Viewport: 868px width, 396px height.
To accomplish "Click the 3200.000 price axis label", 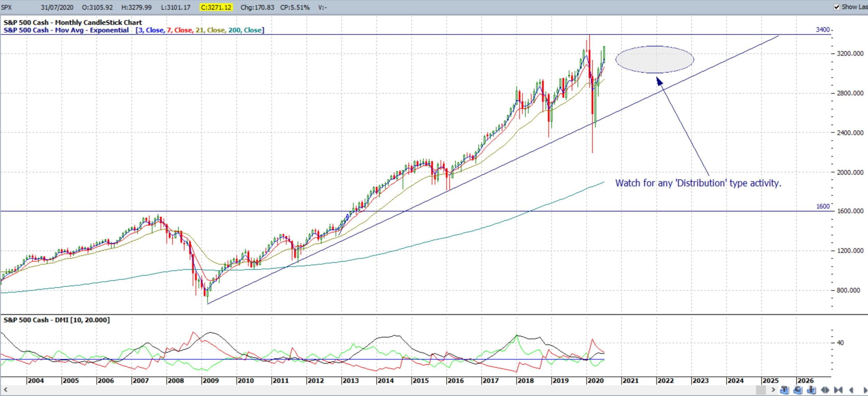I will point(850,53).
